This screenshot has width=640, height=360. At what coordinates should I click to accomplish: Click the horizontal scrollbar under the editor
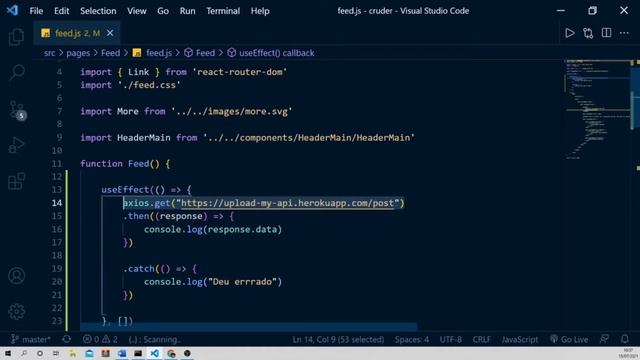[249, 327]
